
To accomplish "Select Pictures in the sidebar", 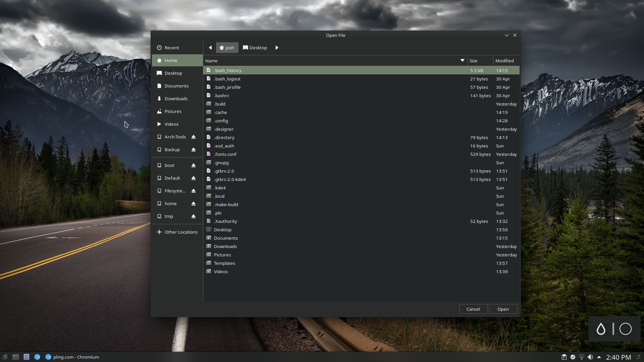I will (x=177, y=111).
